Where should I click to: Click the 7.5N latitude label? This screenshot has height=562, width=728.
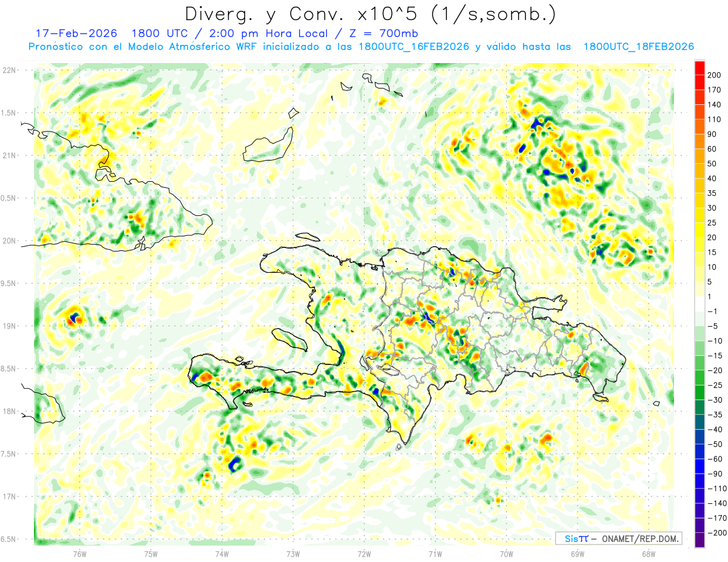pyautogui.click(x=8, y=454)
